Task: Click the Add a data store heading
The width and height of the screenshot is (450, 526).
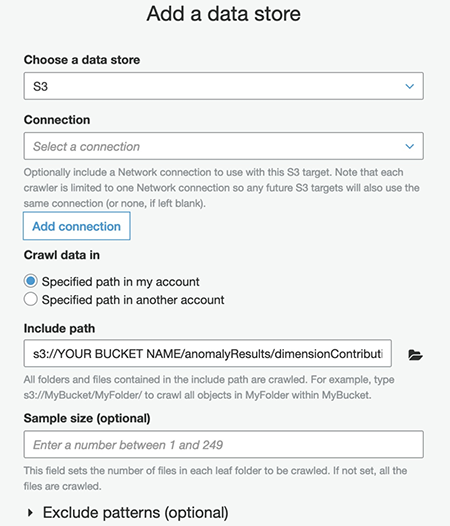Action: pos(223,14)
